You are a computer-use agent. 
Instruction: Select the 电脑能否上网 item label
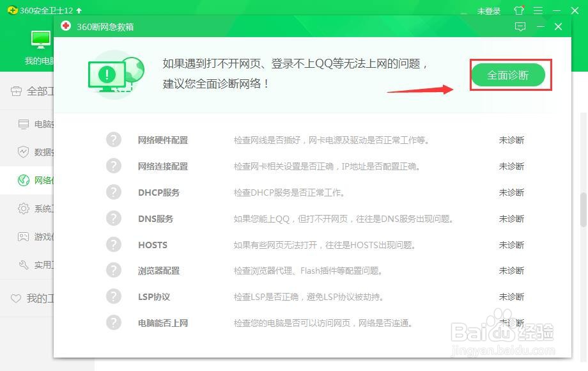tap(163, 324)
